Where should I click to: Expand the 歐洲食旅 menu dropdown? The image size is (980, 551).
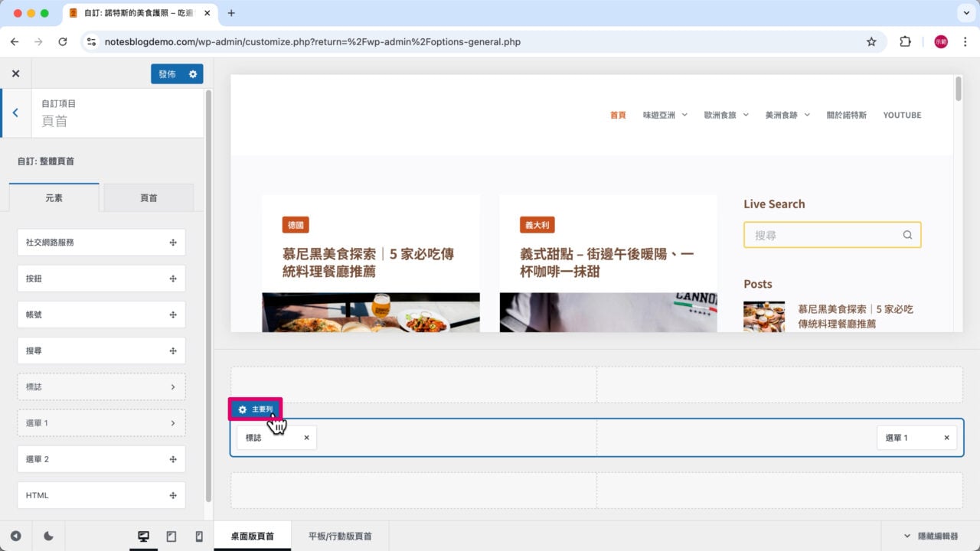point(746,115)
